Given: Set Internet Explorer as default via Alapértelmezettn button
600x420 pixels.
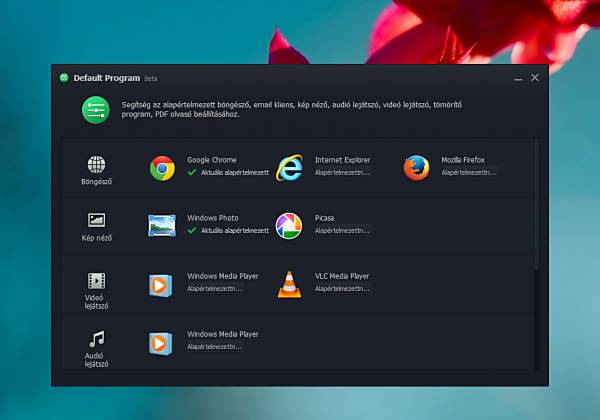Looking at the screenshot, I should pos(342,172).
